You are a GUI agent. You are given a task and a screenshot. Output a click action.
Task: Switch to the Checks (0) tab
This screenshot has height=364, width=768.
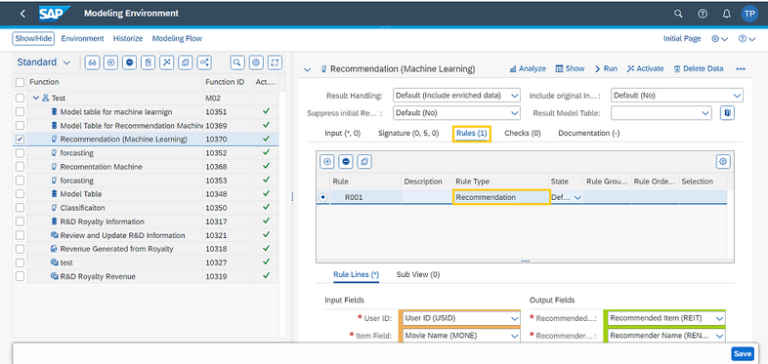pyautogui.click(x=522, y=133)
